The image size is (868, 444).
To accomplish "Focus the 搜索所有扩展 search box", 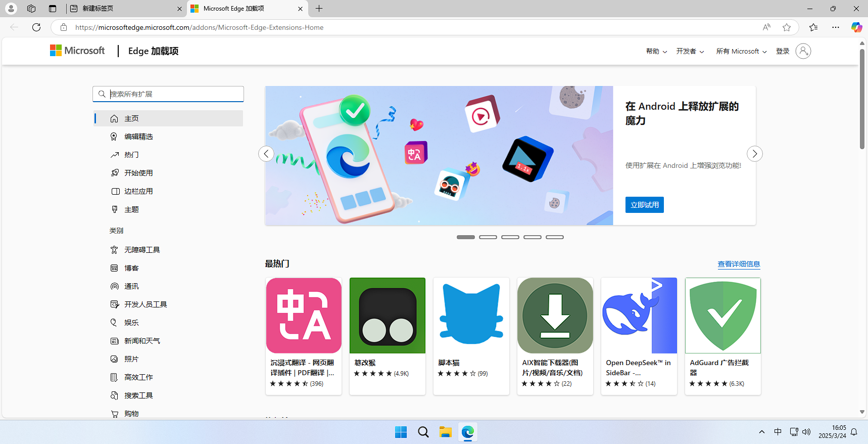I will click(168, 94).
